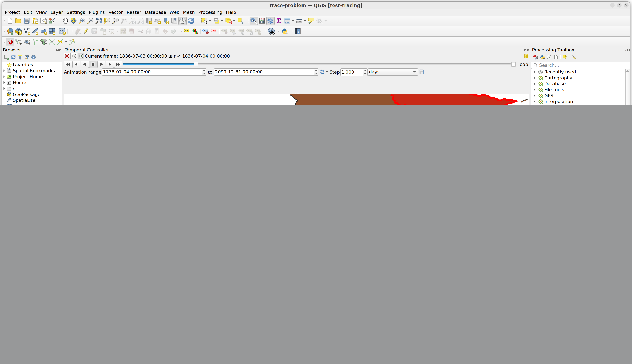Open the Vector menu
This screenshot has width=632, height=364.
pos(115,12)
